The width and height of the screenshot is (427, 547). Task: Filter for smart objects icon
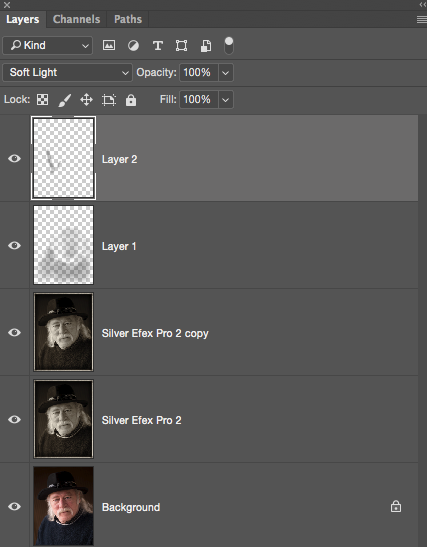[x=206, y=46]
